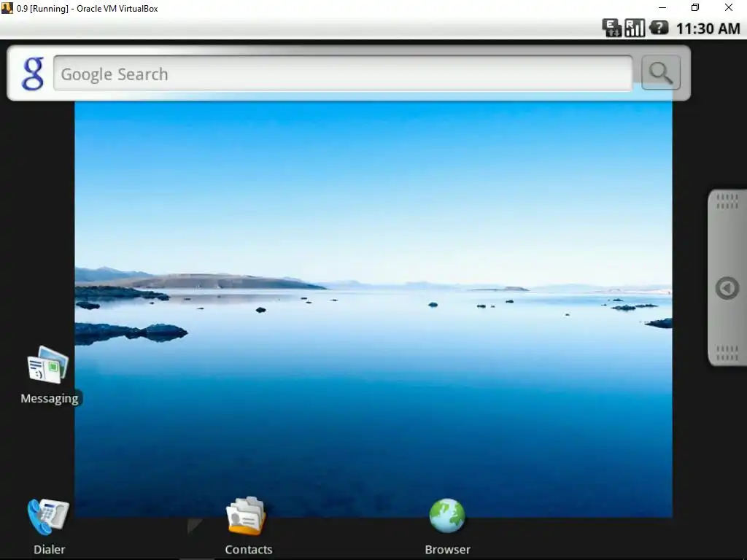Screen dimensions: 747x560
Task: Close the VirtualBox window
Action: [729, 7]
